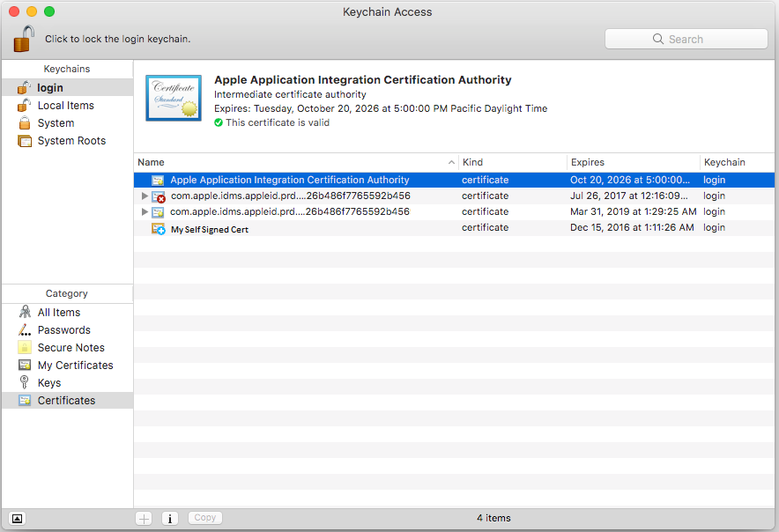Expand the expired com.apple.idms.appleid certificate

(145, 196)
